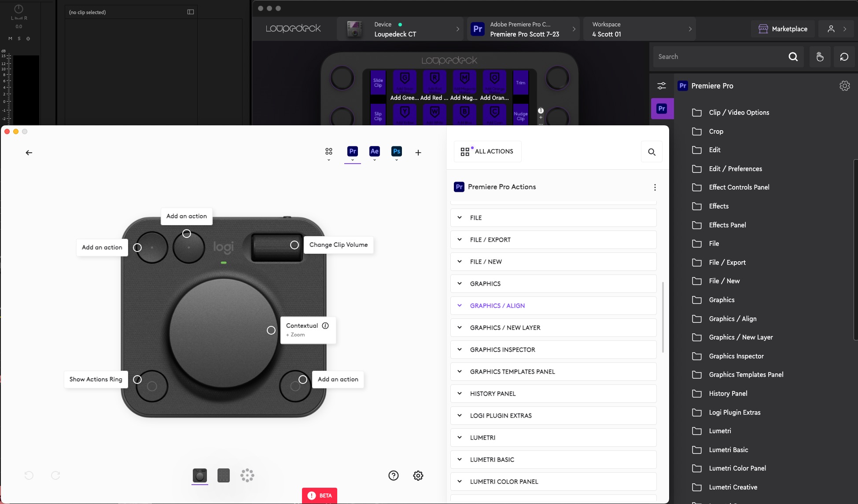The width and height of the screenshot is (858, 504).
Task: Click the help question mark icon bottom bar
Action: (x=393, y=475)
